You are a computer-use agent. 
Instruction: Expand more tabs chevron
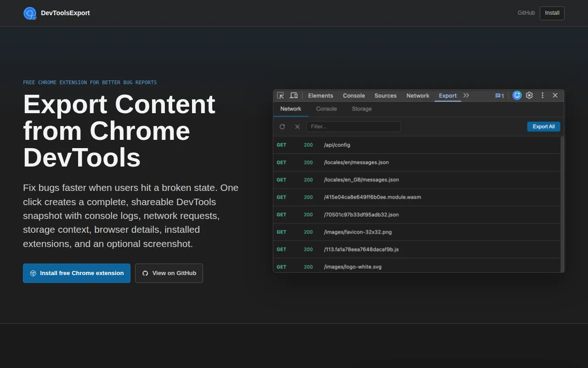(x=466, y=96)
